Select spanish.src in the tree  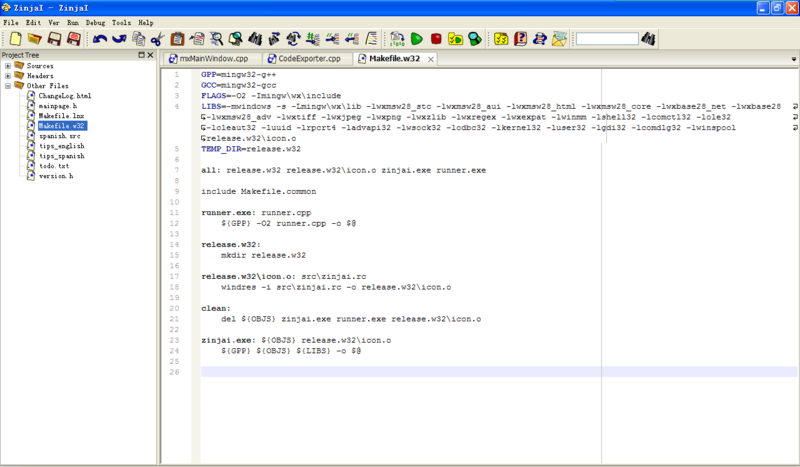[60, 136]
